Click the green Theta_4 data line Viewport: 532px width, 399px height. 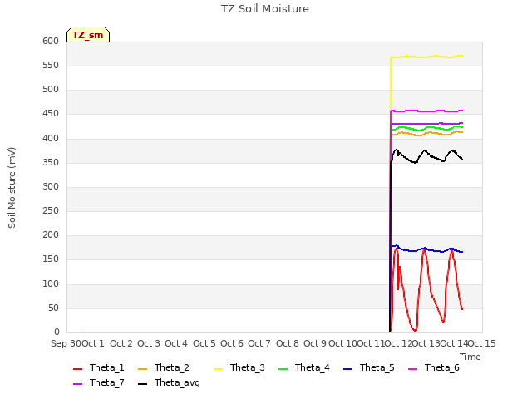tap(426, 127)
